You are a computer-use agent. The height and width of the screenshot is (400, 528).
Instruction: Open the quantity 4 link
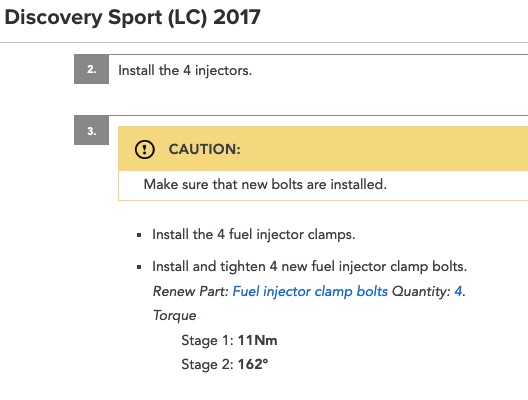[458, 291]
